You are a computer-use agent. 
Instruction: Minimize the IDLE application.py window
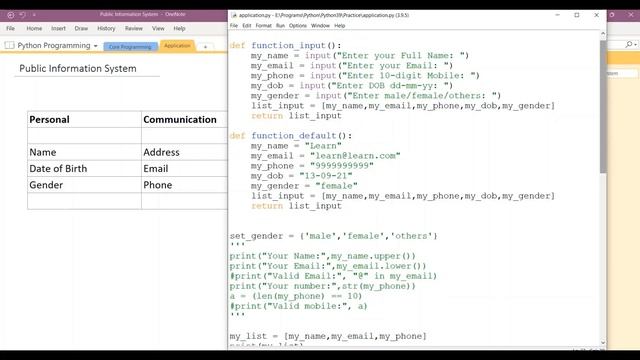coord(558,15)
